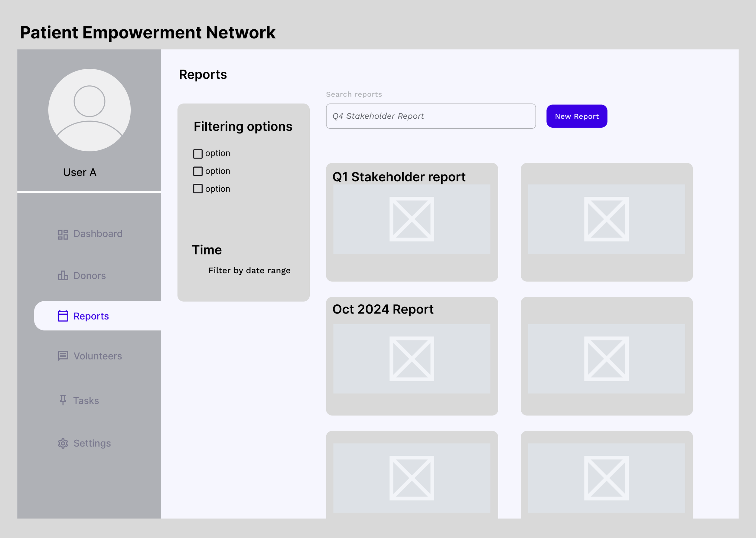
Task: Click the User A profile avatar
Action: click(90, 110)
